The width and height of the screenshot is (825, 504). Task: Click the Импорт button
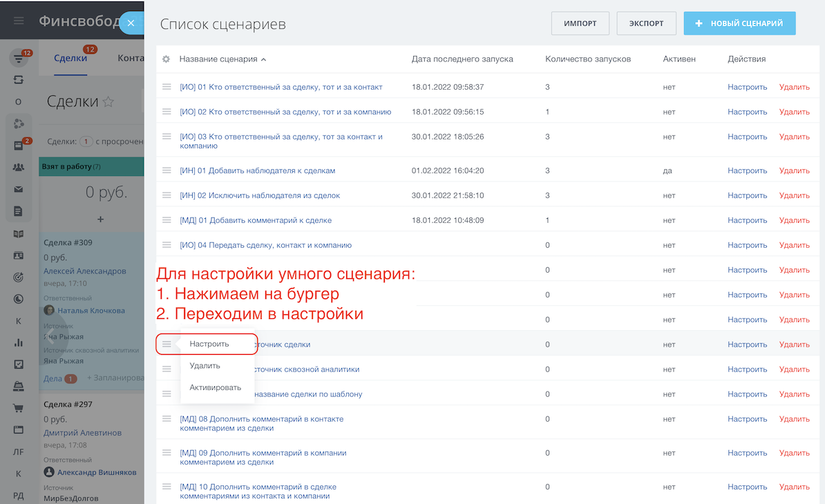point(580,23)
